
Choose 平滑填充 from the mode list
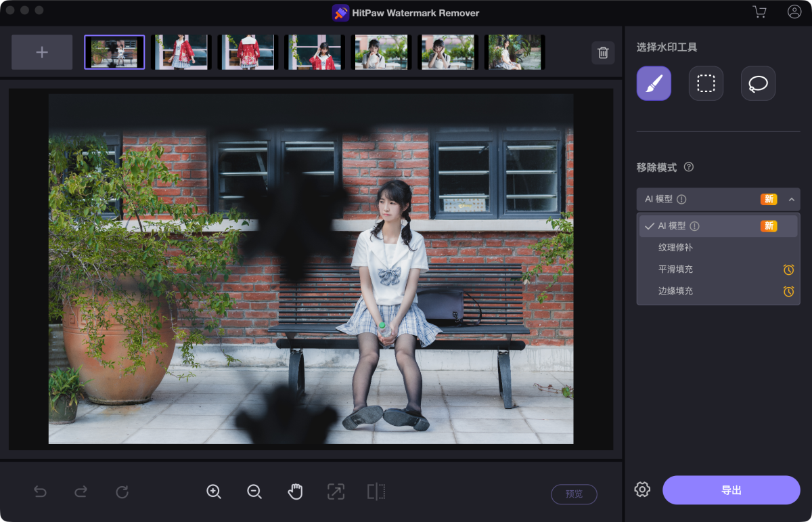675,269
